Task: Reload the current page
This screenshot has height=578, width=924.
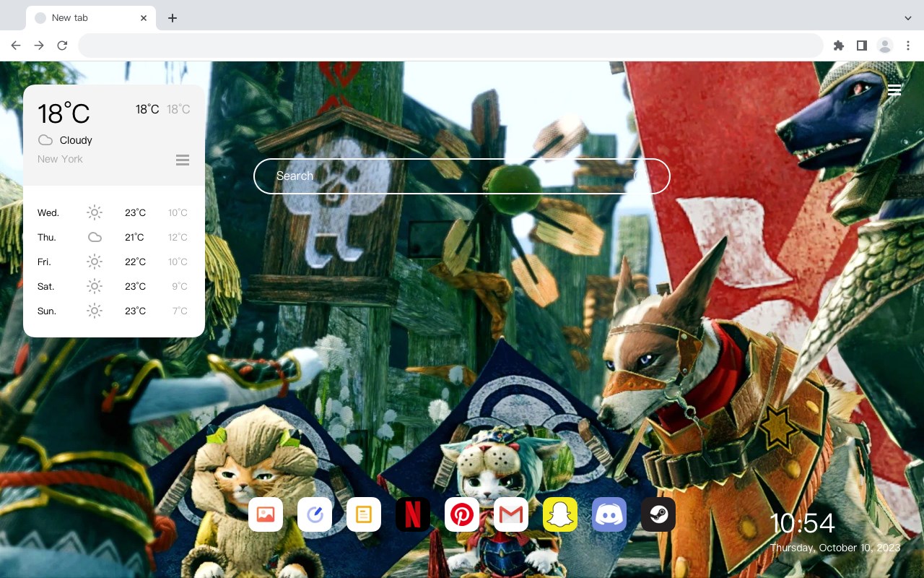Action: click(x=62, y=46)
